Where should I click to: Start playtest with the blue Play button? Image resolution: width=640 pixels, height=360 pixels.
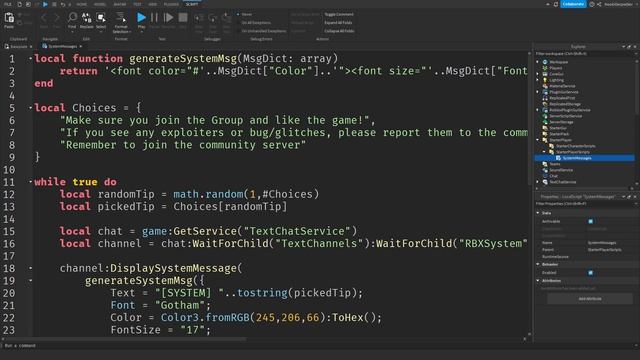click(141, 18)
